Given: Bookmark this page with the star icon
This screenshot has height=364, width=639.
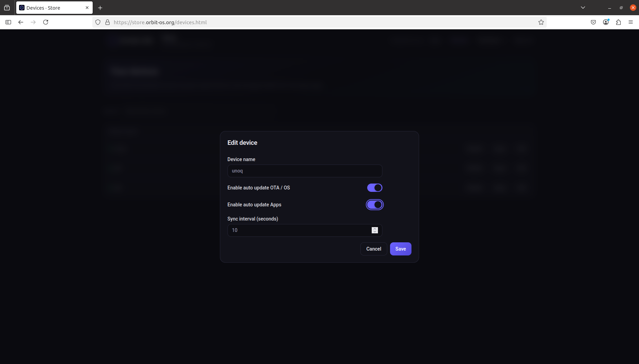Looking at the screenshot, I should click(x=541, y=22).
